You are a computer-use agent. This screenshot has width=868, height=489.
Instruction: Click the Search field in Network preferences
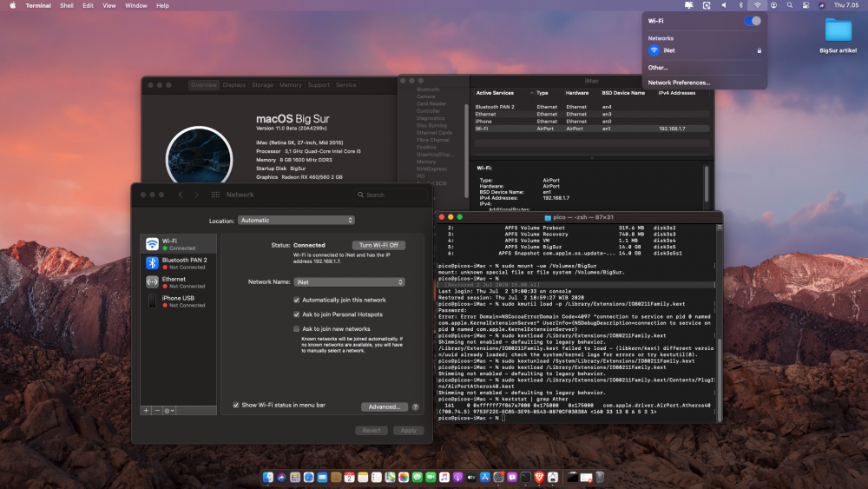click(391, 195)
